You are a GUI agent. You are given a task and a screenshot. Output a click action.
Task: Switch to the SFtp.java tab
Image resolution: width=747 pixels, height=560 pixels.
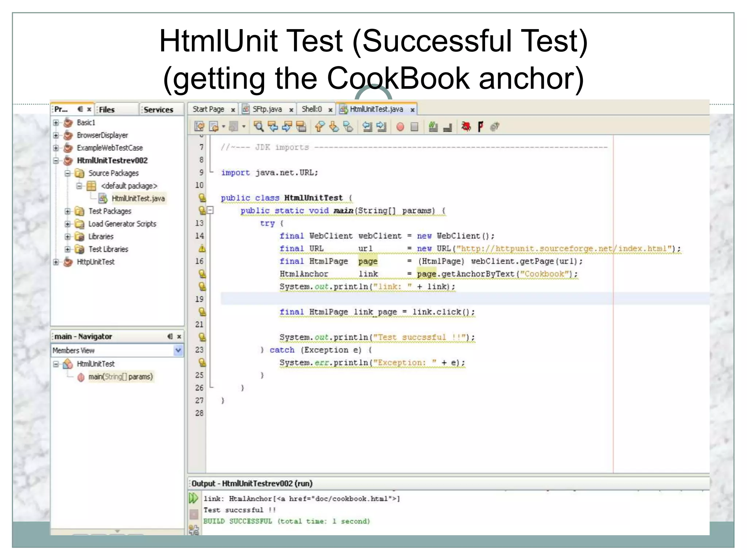point(267,109)
